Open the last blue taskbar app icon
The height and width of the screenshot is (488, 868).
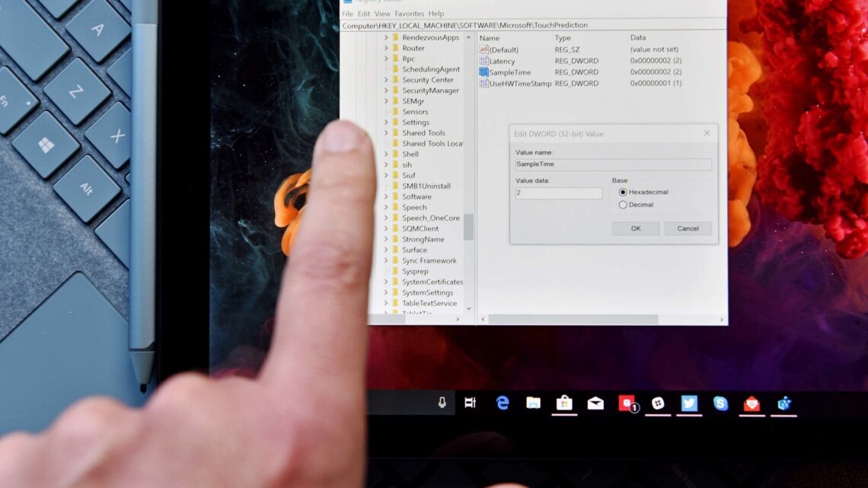[x=783, y=404]
